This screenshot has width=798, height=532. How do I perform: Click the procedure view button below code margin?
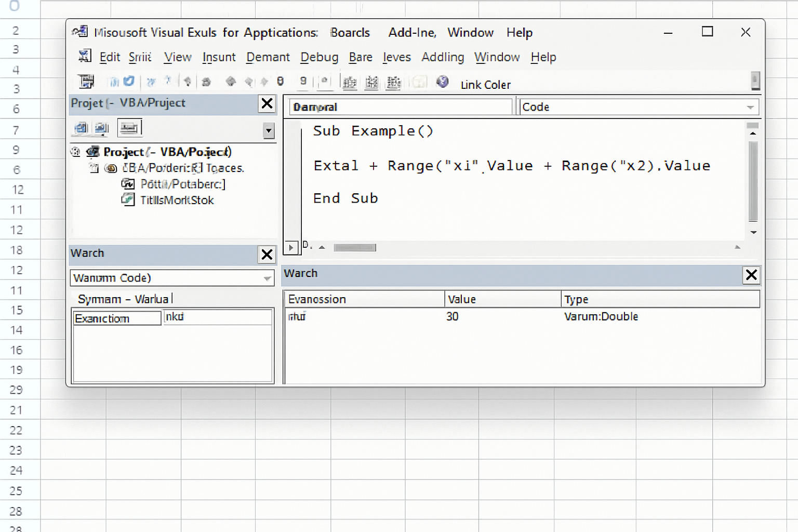coord(291,247)
